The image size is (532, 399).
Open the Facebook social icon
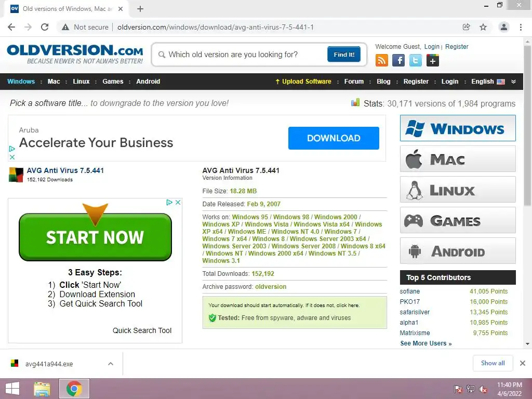(x=398, y=60)
